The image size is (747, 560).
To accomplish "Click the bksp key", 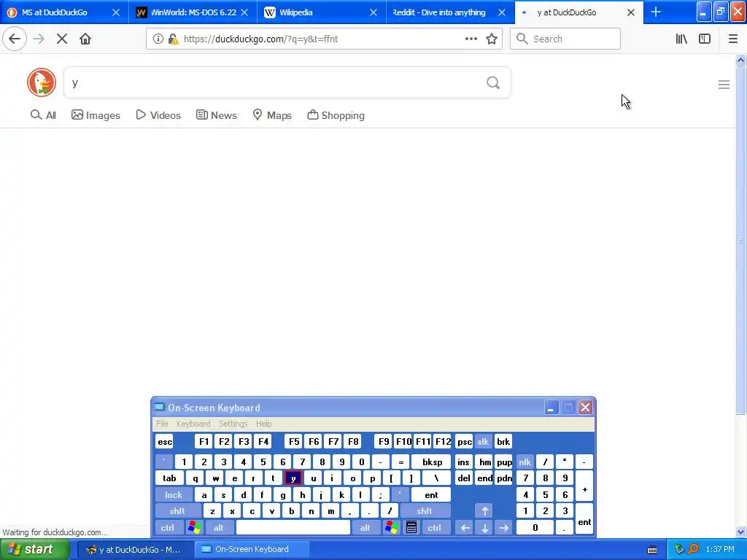I will click(x=432, y=462).
